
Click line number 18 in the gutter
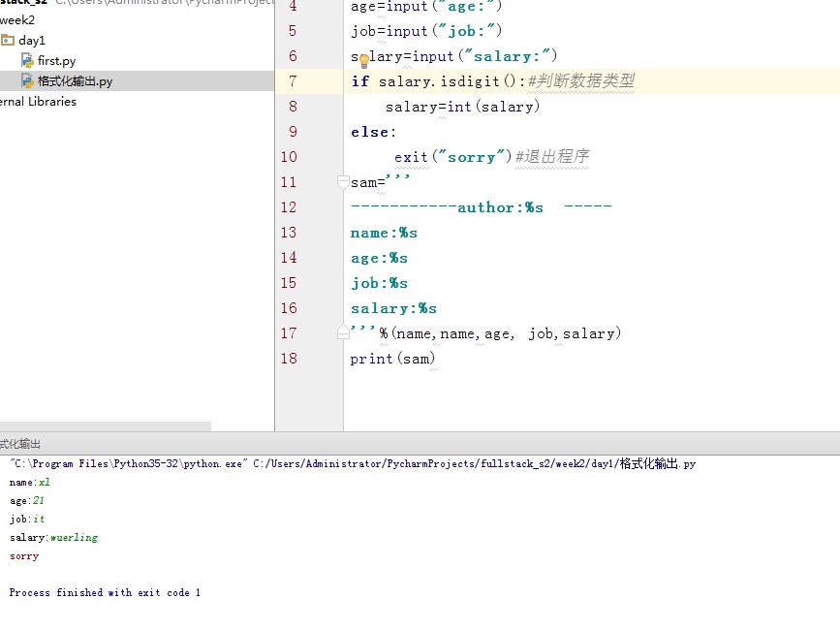pos(289,359)
